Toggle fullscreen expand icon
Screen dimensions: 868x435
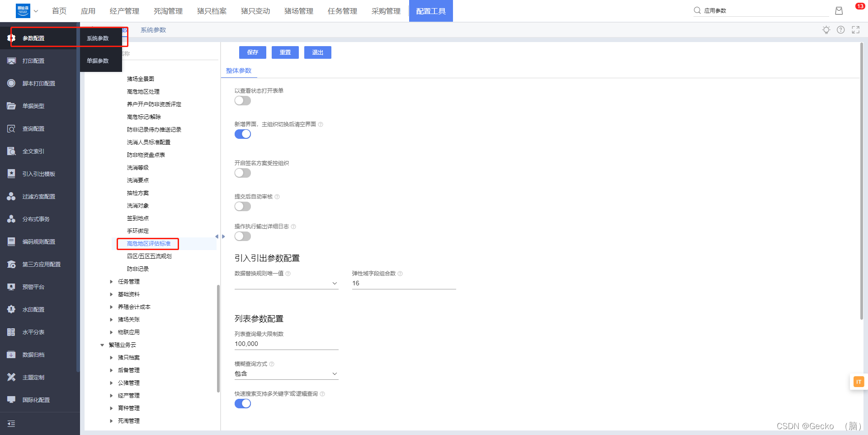(x=856, y=30)
